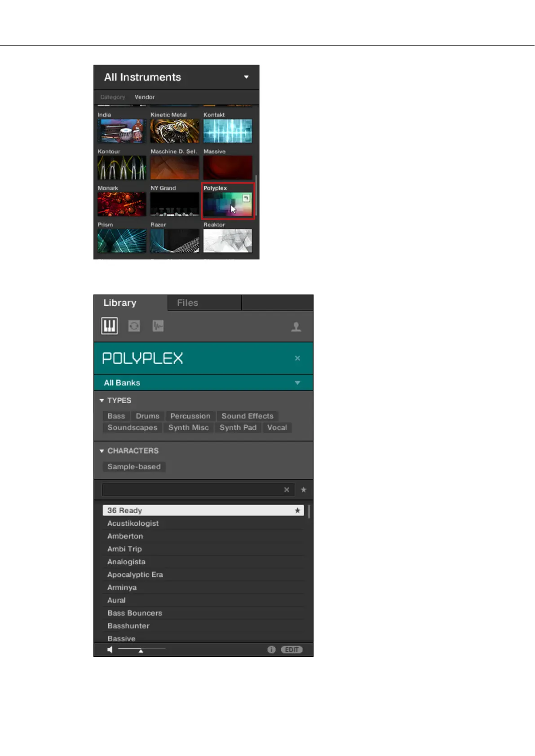
Task: Choose the Razor product thumbnail
Action: 175,241
